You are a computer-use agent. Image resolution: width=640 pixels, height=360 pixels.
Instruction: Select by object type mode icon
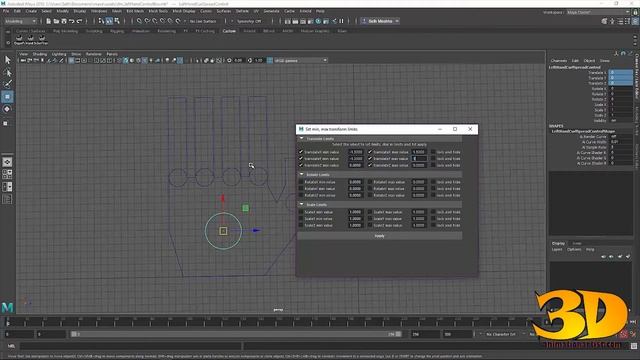point(109,21)
